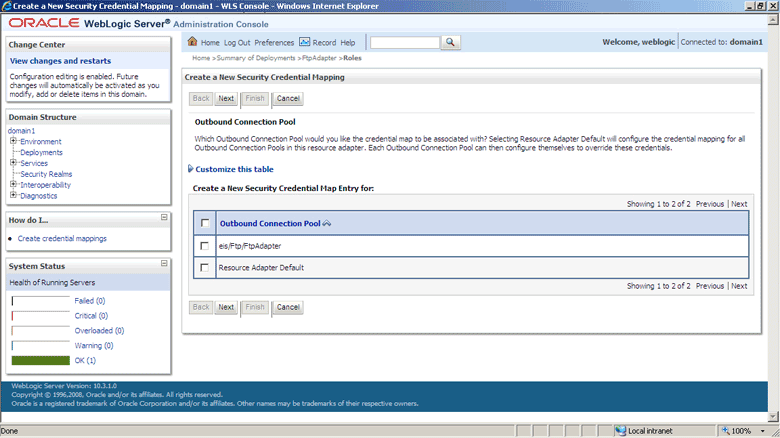Collapse the System Status panel
Viewport: 780px width, 438px height.
pyautogui.click(x=164, y=263)
